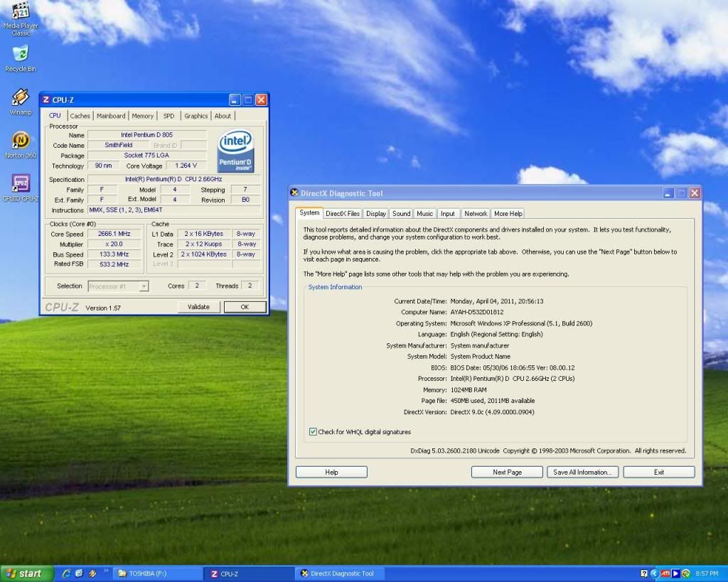The height and width of the screenshot is (582, 728).
Task: Uncheck Check for WHQL digital signatures
Action: click(313, 431)
